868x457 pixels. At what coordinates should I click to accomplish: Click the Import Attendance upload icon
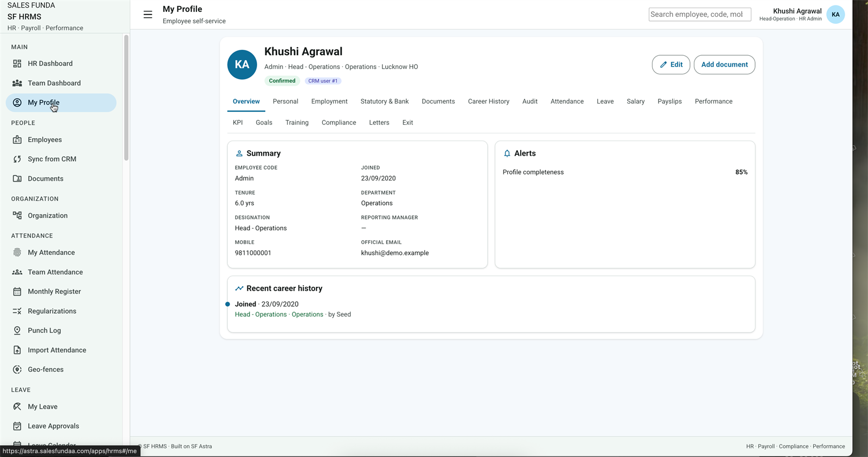tap(17, 350)
